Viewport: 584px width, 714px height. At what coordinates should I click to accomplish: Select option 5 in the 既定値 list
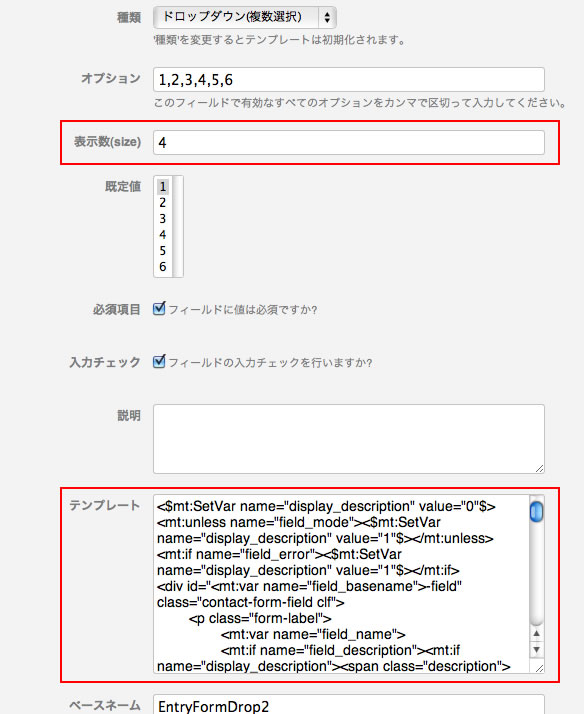coord(163,250)
